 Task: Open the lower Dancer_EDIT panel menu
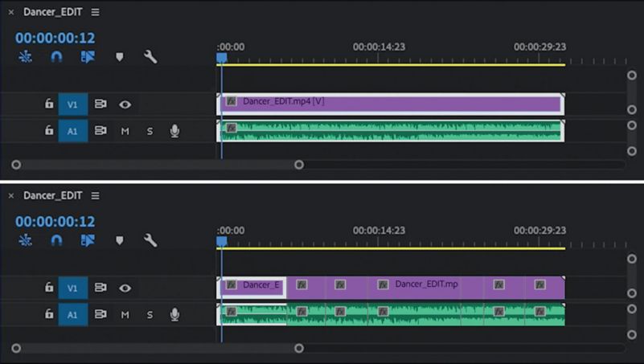click(96, 195)
